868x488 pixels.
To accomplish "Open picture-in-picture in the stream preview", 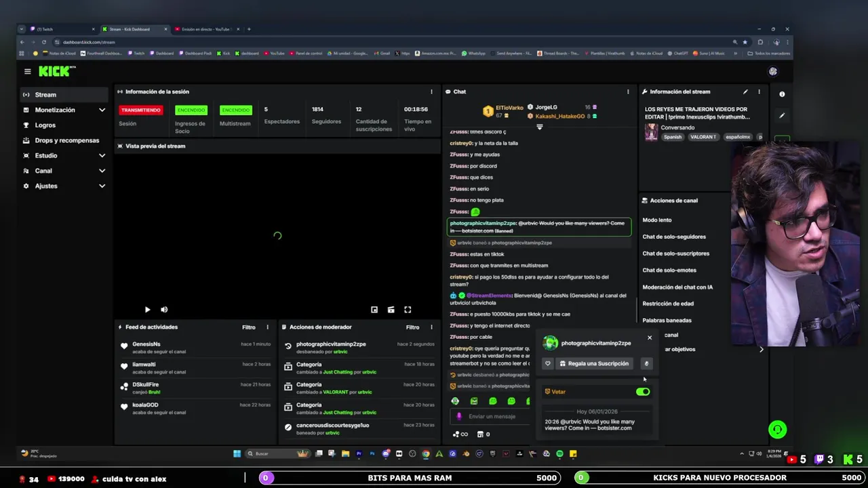I will [x=374, y=310].
